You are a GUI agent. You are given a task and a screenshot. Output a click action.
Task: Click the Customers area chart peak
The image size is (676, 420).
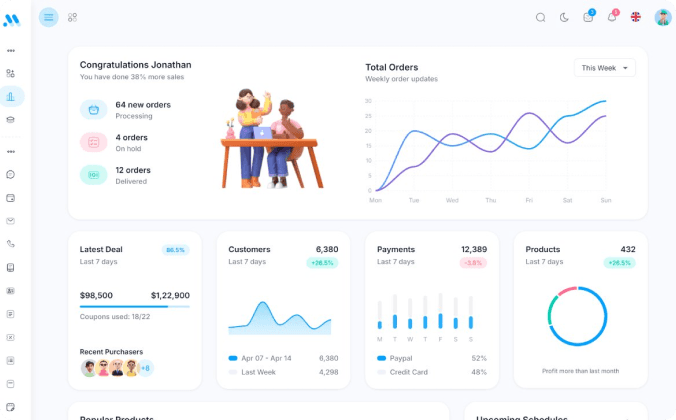coord(262,304)
